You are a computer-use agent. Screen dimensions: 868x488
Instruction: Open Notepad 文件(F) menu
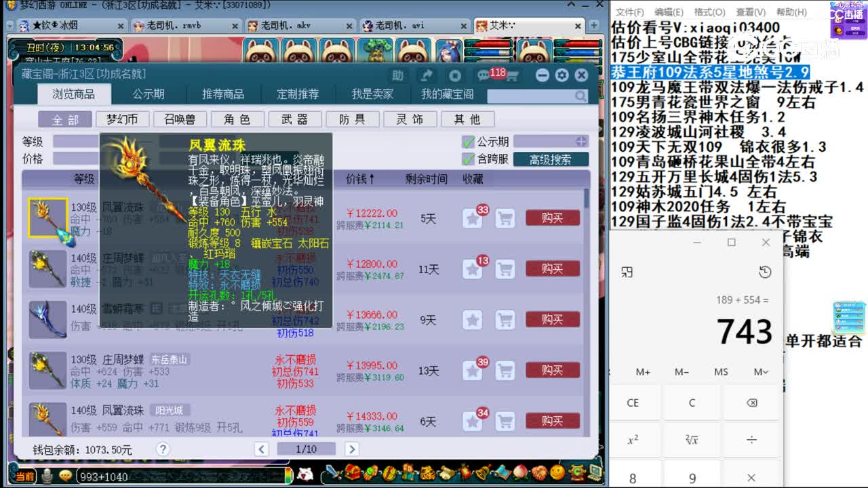point(630,12)
